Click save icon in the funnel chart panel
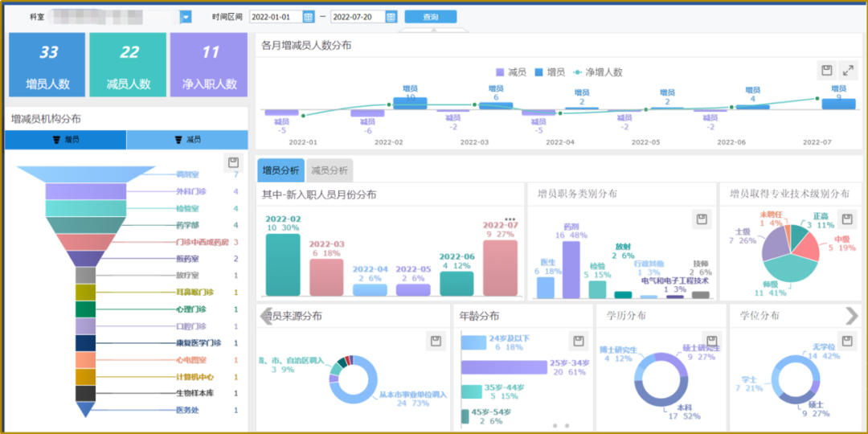 tap(232, 162)
